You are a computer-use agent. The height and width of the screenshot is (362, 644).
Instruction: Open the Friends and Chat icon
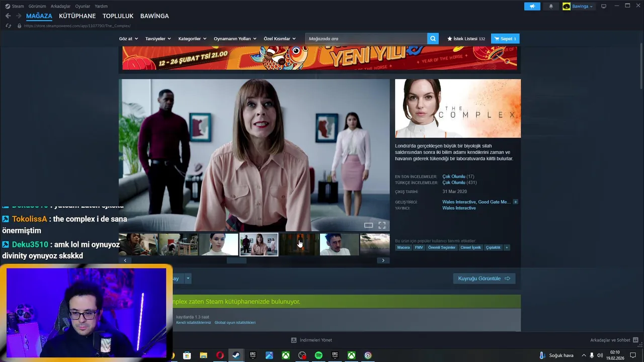[x=635, y=340]
